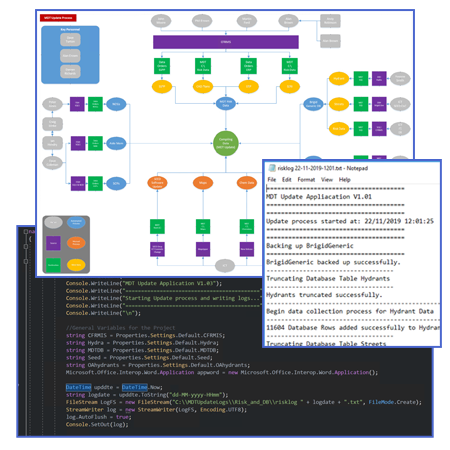Open the Edit menu in Notepad

click(287, 180)
